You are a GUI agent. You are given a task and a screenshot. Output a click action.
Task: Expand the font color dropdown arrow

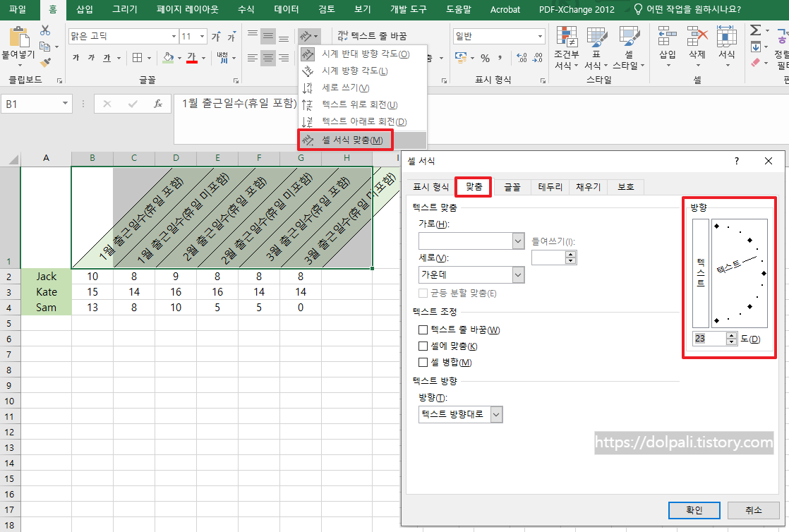point(203,59)
